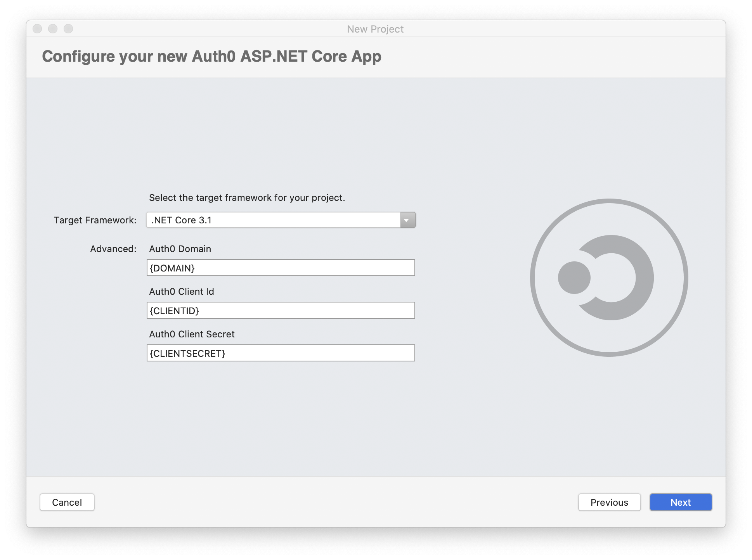This screenshot has width=752, height=560.
Task: Proceed with the Next button
Action: [x=681, y=502]
